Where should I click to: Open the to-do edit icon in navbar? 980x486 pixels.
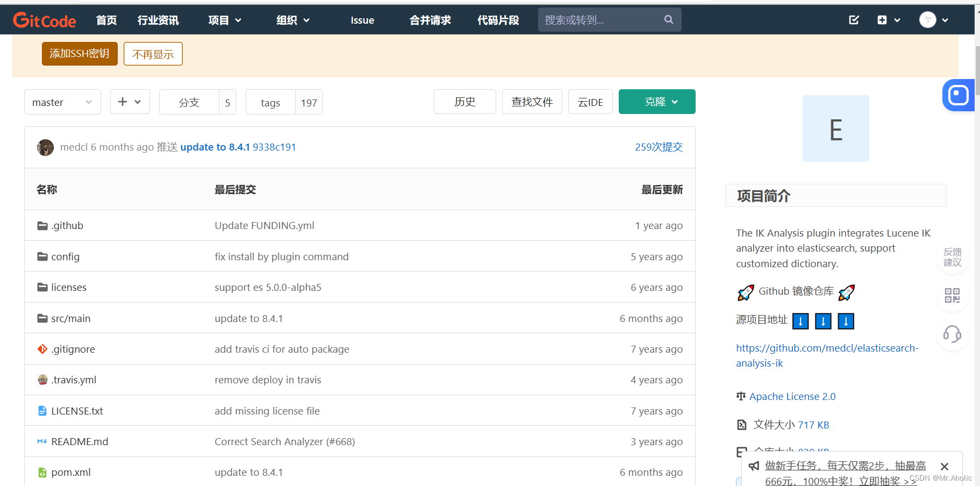point(854,20)
